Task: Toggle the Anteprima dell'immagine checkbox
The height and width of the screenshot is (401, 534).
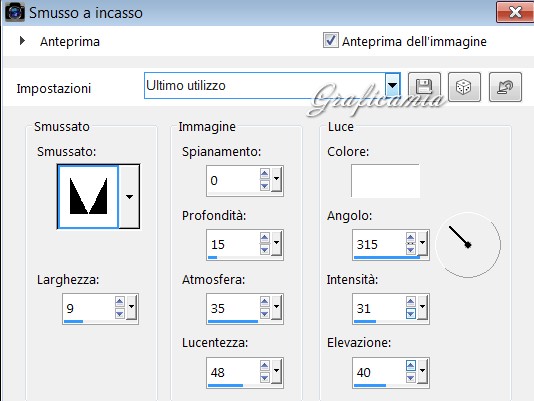Action: 331,40
